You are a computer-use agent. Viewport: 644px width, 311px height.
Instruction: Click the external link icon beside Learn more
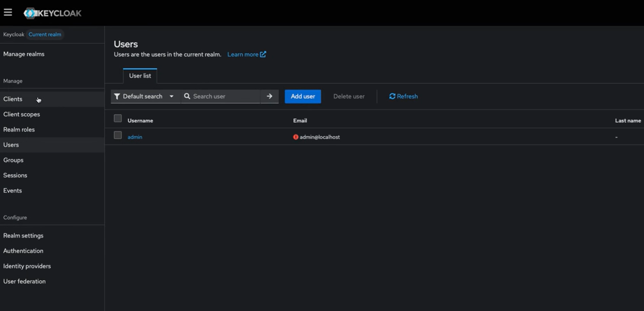click(263, 54)
